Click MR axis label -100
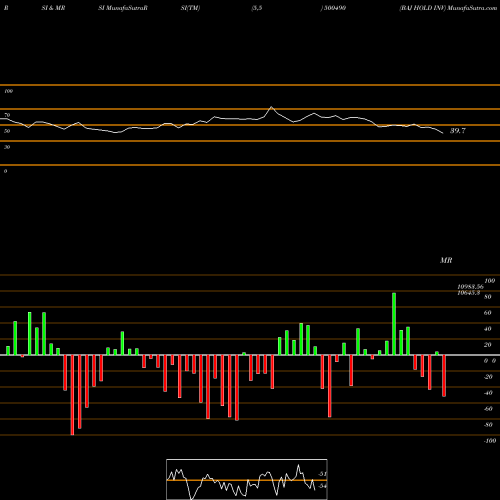The width and height of the screenshot is (500, 500). (x=489, y=441)
